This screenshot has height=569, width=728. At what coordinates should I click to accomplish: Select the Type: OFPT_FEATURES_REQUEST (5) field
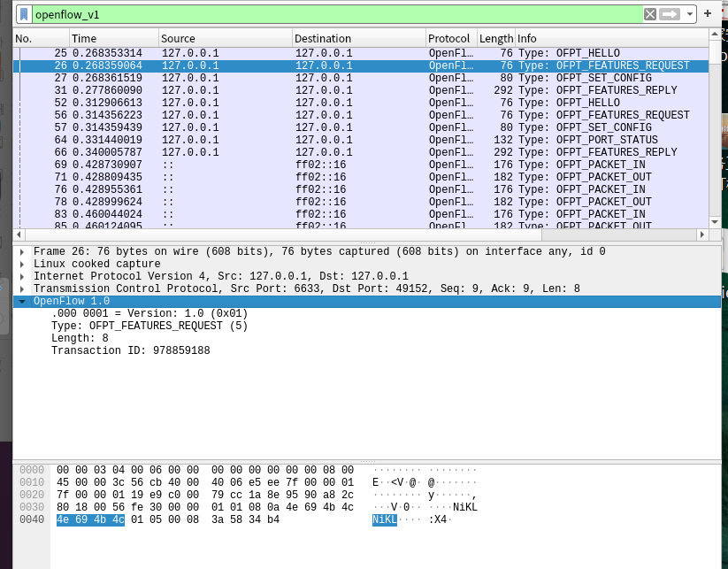(149, 326)
